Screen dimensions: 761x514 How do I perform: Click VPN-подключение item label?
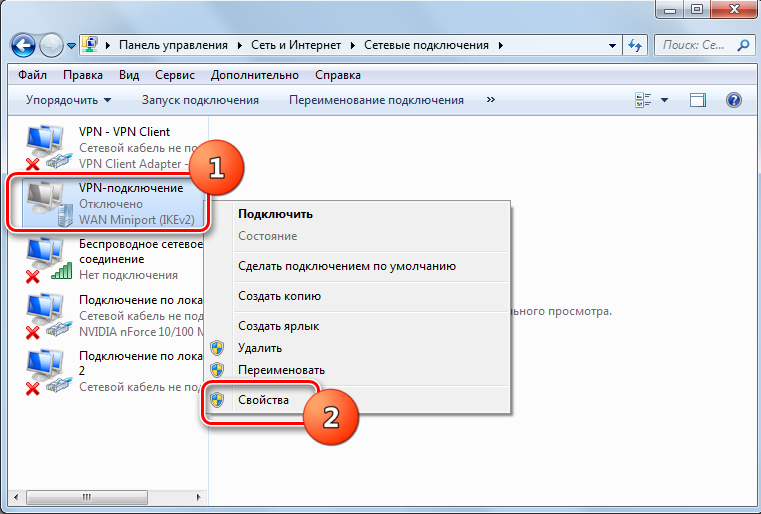click(x=131, y=188)
